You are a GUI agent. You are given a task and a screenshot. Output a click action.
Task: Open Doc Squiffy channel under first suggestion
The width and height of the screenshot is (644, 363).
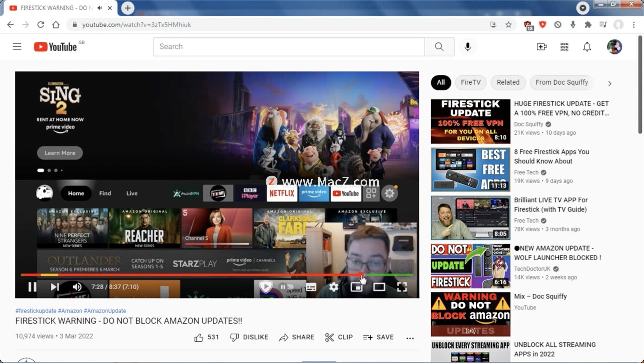point(529,124)
